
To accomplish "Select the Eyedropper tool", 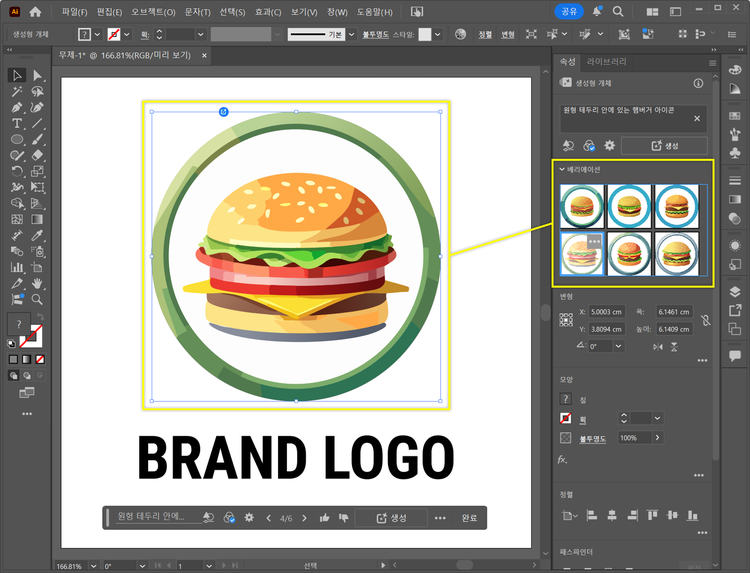I will click(x=37, y=235).
